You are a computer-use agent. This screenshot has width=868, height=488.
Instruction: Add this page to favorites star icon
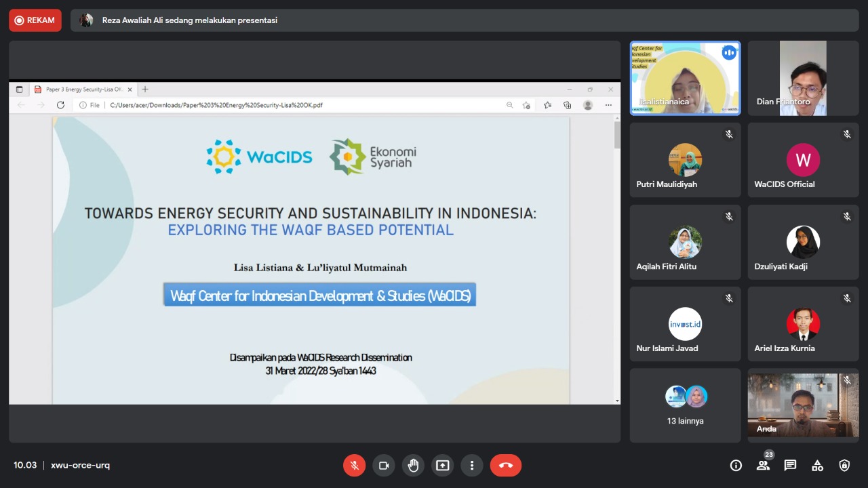click(x=526, y=105)
